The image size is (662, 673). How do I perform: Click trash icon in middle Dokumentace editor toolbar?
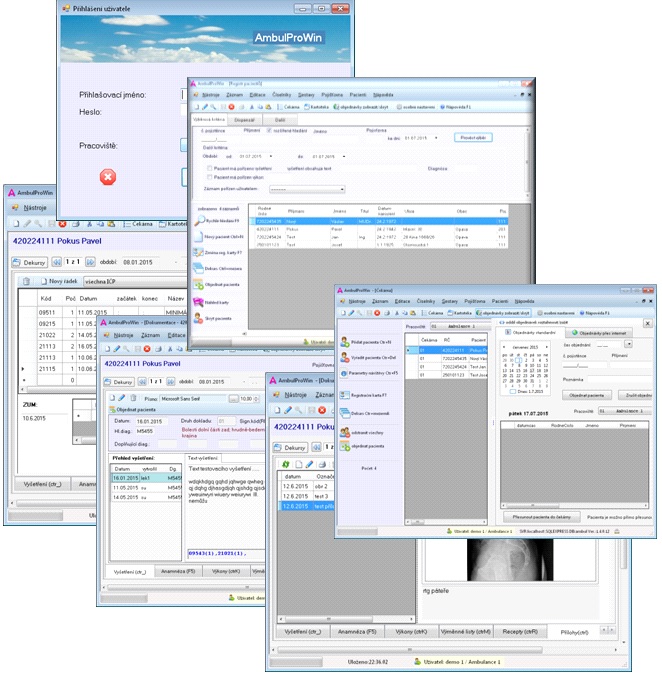point(133,398)
